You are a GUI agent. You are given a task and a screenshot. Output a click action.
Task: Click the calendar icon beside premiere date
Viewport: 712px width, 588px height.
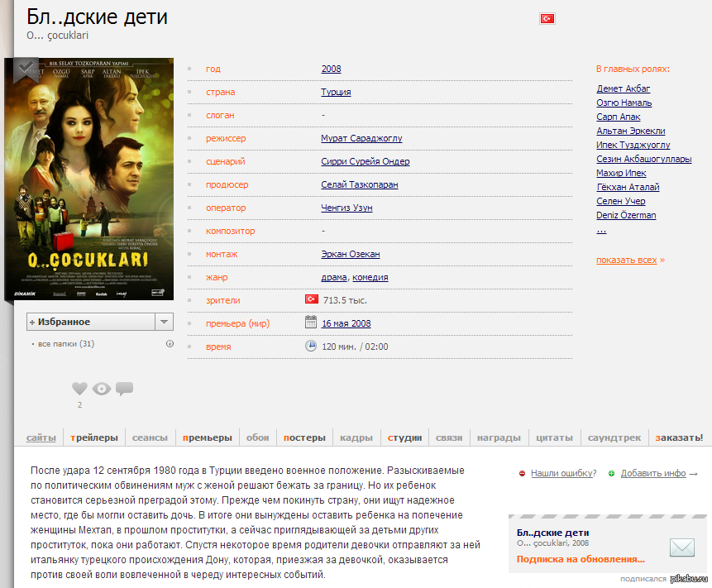(x=311, y=322)
